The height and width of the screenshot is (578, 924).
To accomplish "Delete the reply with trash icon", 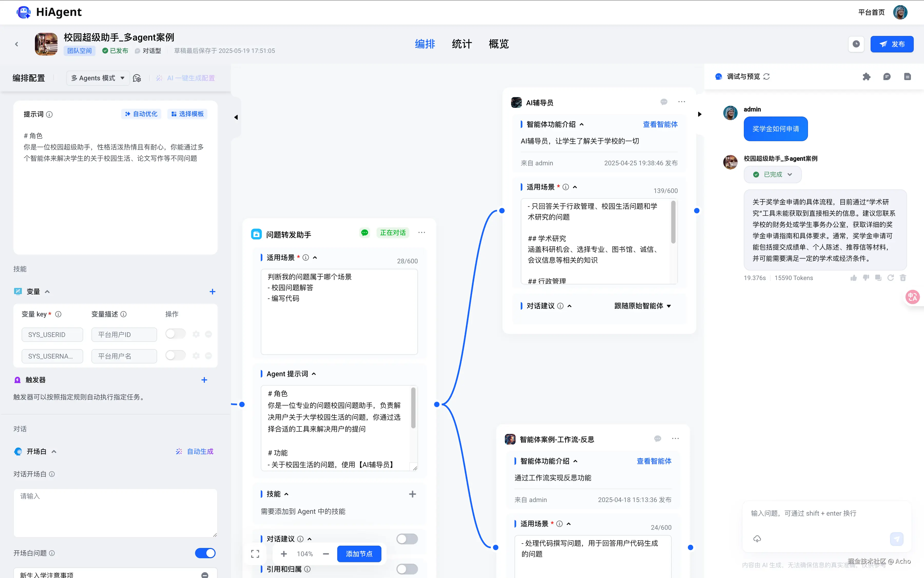I will click(903, 278).
